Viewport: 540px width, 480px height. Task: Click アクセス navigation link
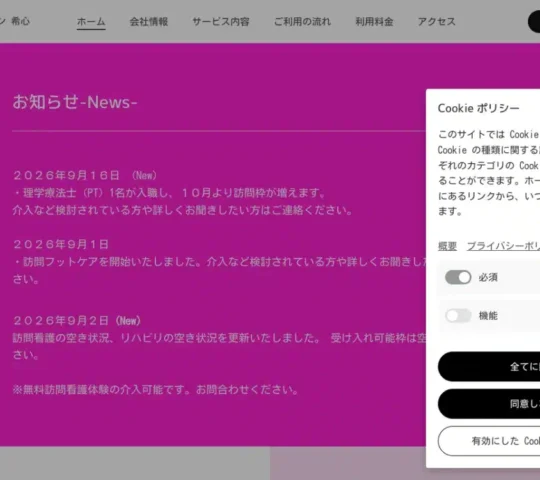436,22
